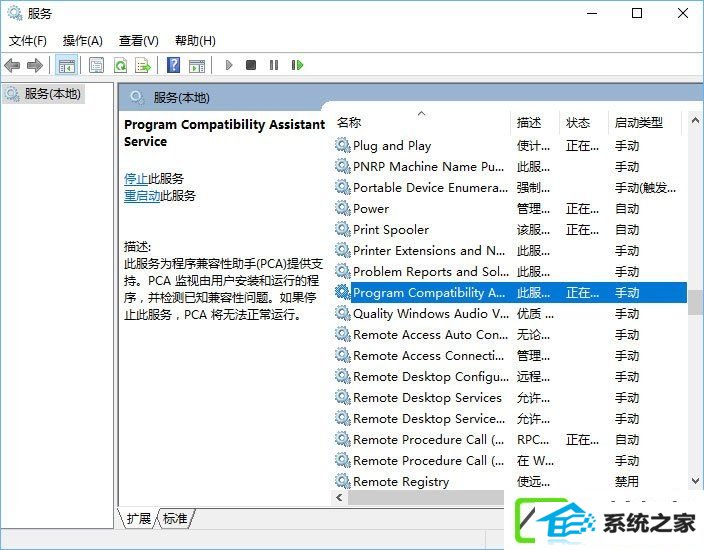
Task: Click the Stop Service square icon
Action: pos(251,66)
